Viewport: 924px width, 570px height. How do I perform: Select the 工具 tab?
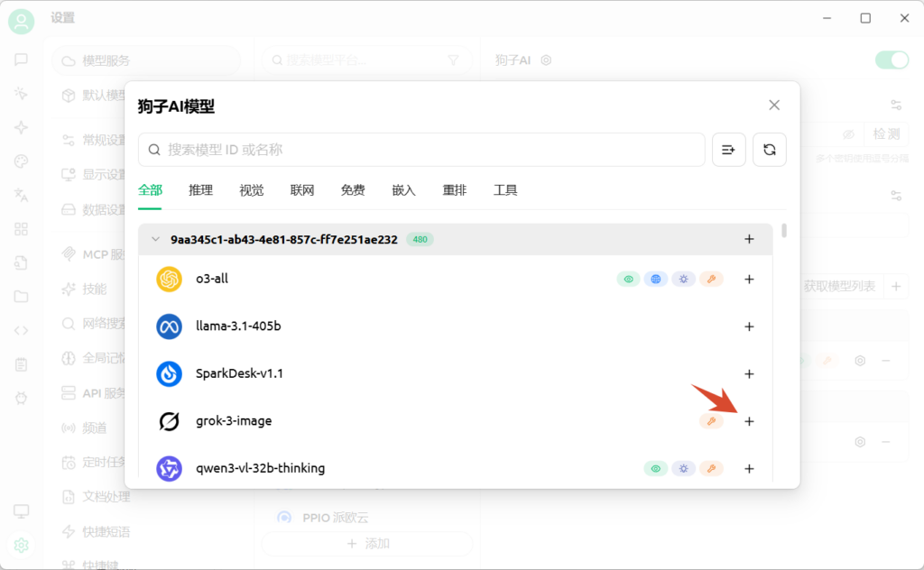[505, 190]
